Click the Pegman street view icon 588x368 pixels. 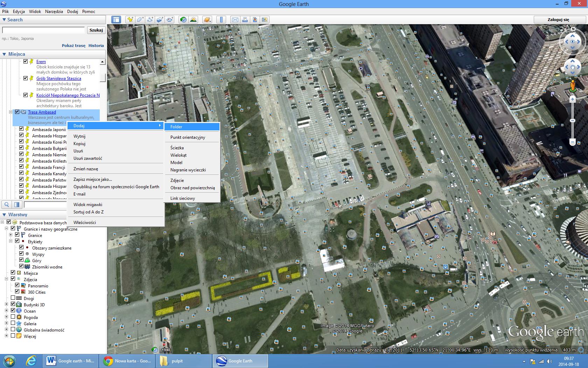[x=573, y=86]
